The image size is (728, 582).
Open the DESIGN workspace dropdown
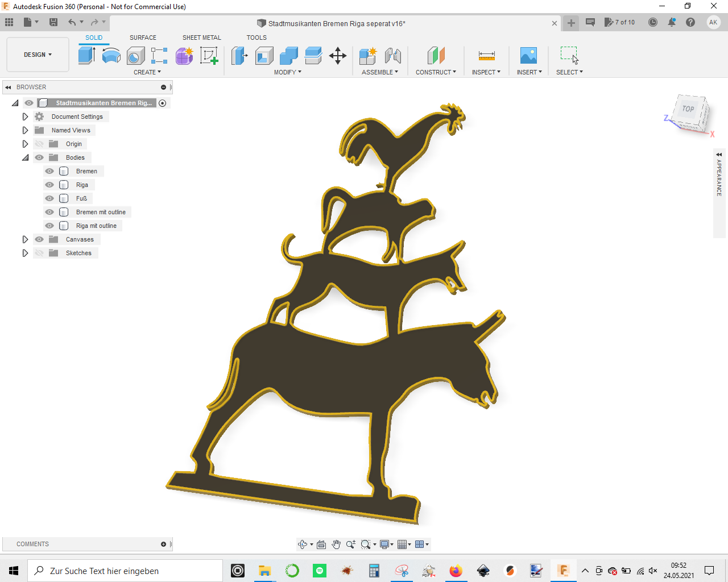38,55
